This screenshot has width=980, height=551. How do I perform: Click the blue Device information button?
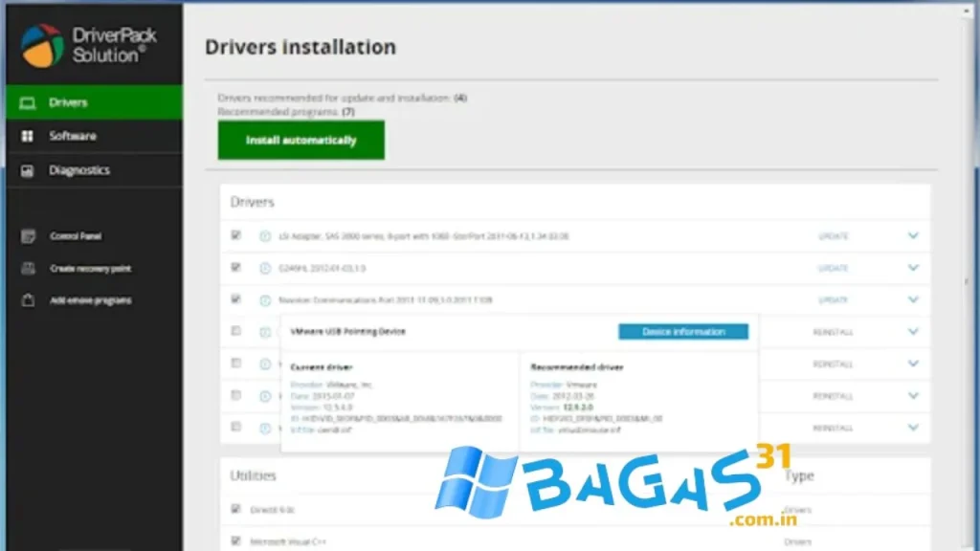(683, 332)
